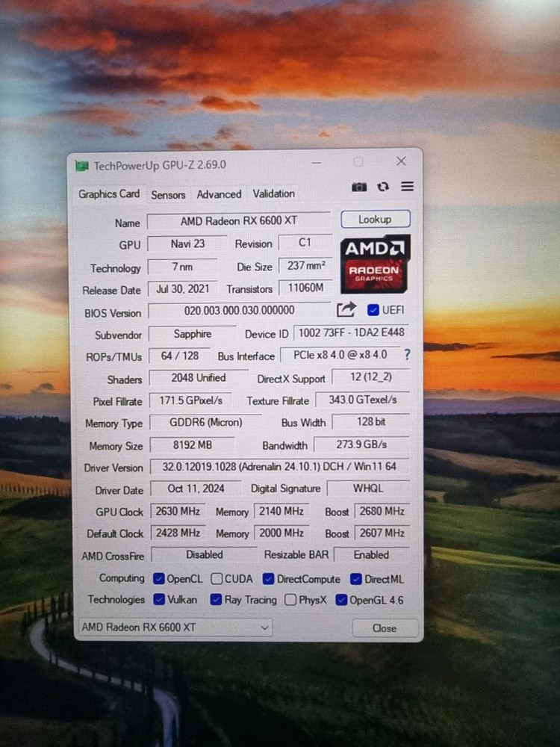Screen dimensions: 560x747
Task: Click the default Boost value 2607 MHz
Action: click(382, 533)
